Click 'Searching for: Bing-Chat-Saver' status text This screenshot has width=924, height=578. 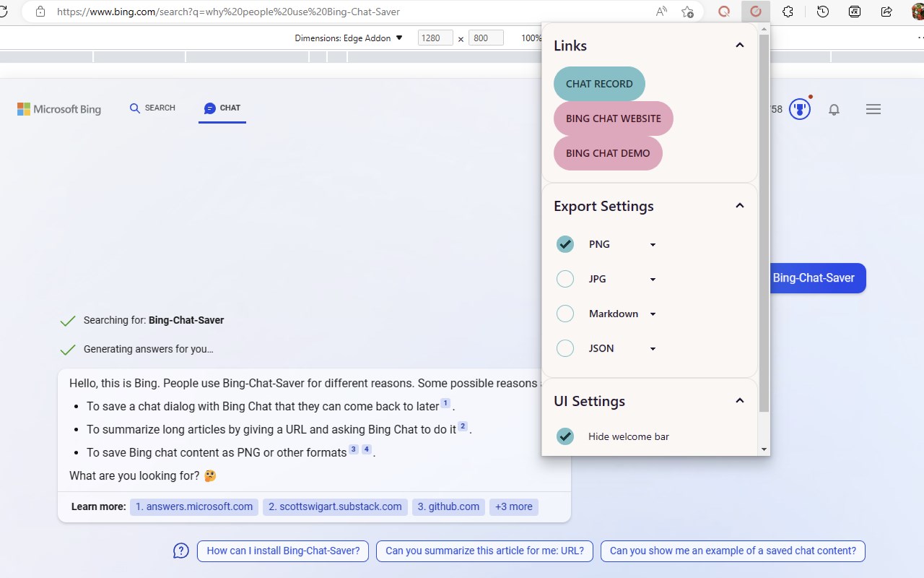pos(154,320)
